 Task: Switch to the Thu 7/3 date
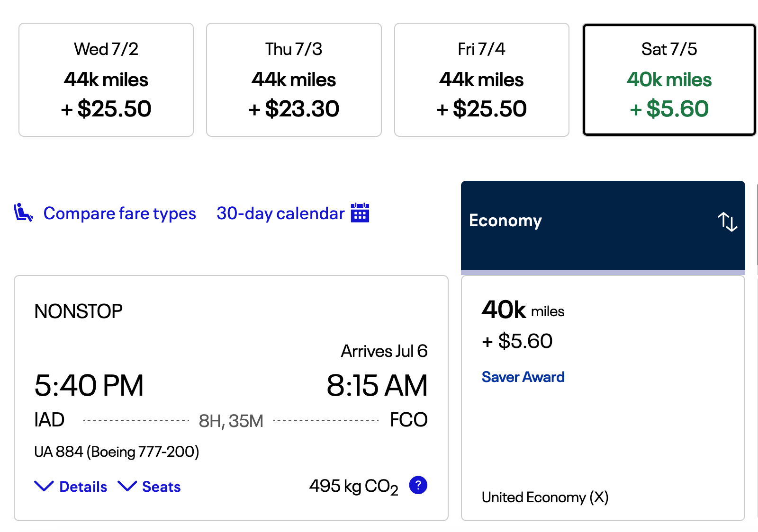pyautogui.click(x=294, y=80)
